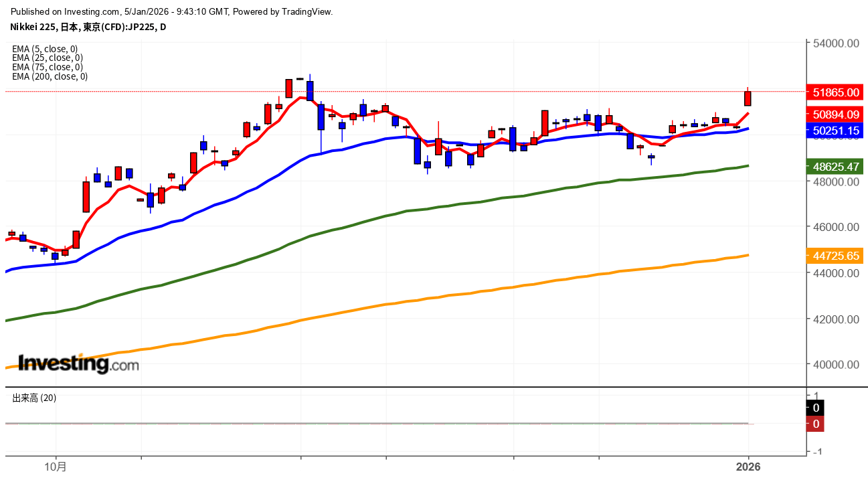Pick the EMA (200, close, 0) legend entry
The width and height of the screenshot is (868, 478).
tap(50, 76)
